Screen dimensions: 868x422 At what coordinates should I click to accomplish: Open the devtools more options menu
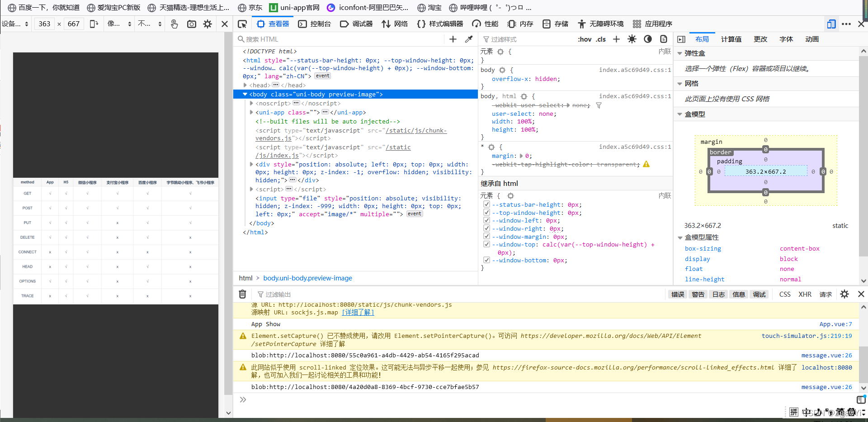pyautogui.click(x=847, y=24)
